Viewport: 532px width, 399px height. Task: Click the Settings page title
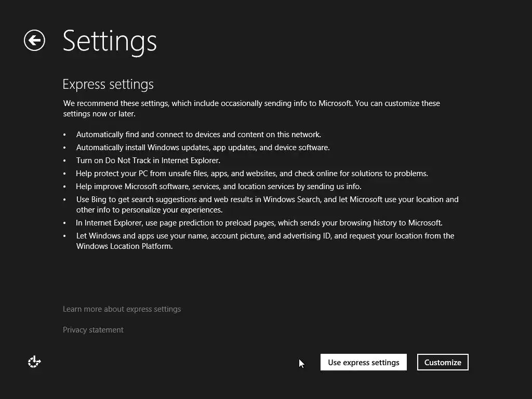pyautogui.click(x=110, y=42)
